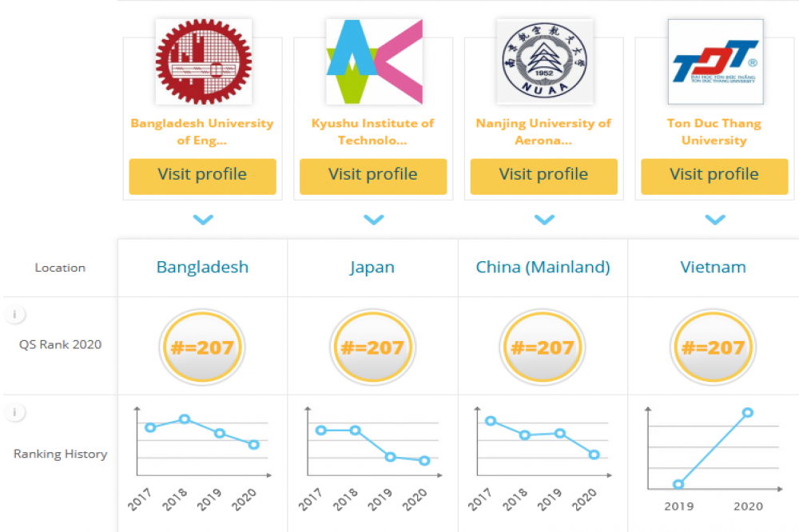Viewport: 799px width, 532px height.
Task: Visit profile of Bangladesh University
Action: pyautogui.click(x=202, y=176)
